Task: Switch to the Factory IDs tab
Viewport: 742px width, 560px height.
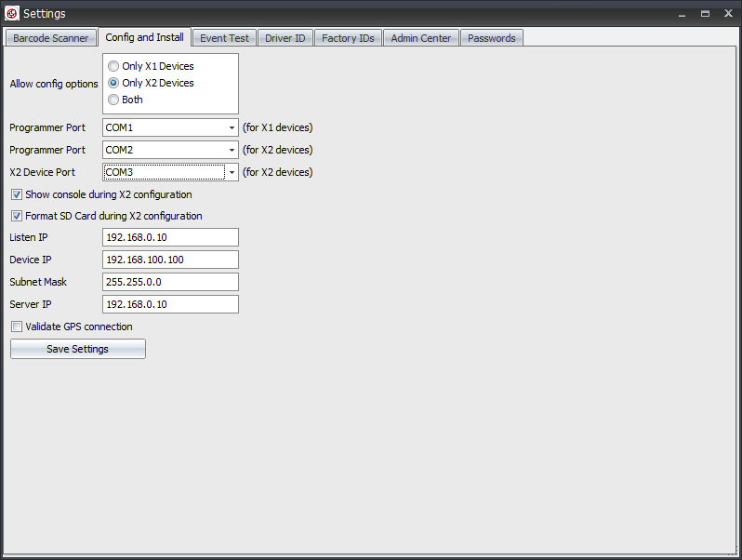Action: pos(348,38)
